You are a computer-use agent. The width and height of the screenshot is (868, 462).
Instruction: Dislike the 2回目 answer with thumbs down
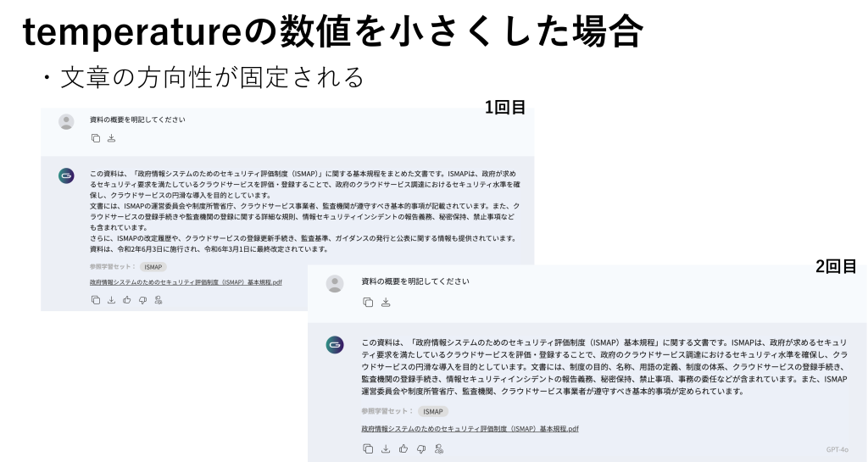pyautogui.click(x=421, y=448)
